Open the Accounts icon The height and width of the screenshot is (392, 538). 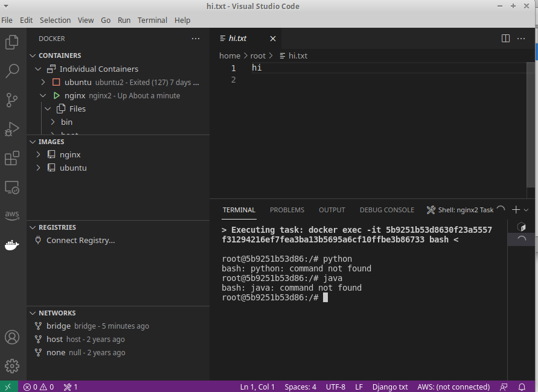[x=12, y=337]
